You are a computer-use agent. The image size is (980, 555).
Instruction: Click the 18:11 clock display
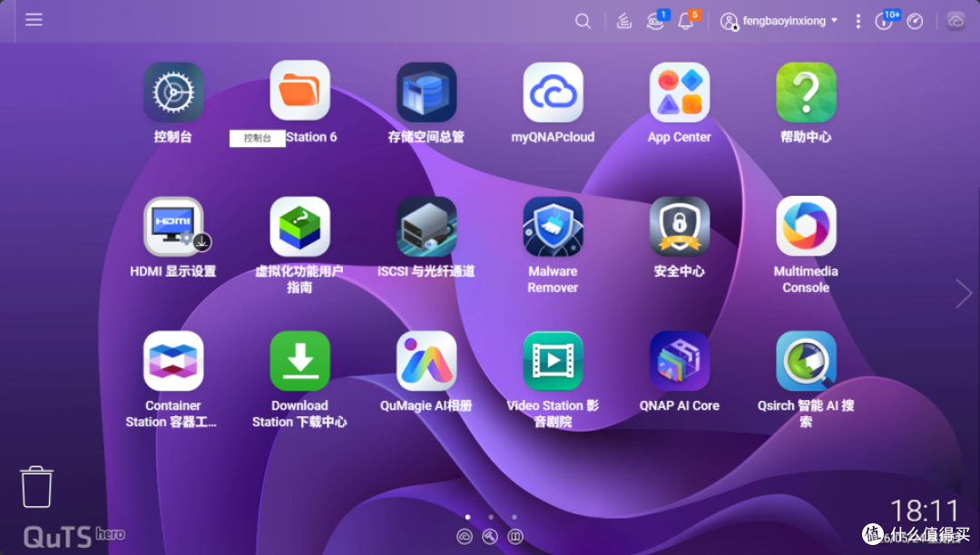pyautogui.click(x=925, y=511)
